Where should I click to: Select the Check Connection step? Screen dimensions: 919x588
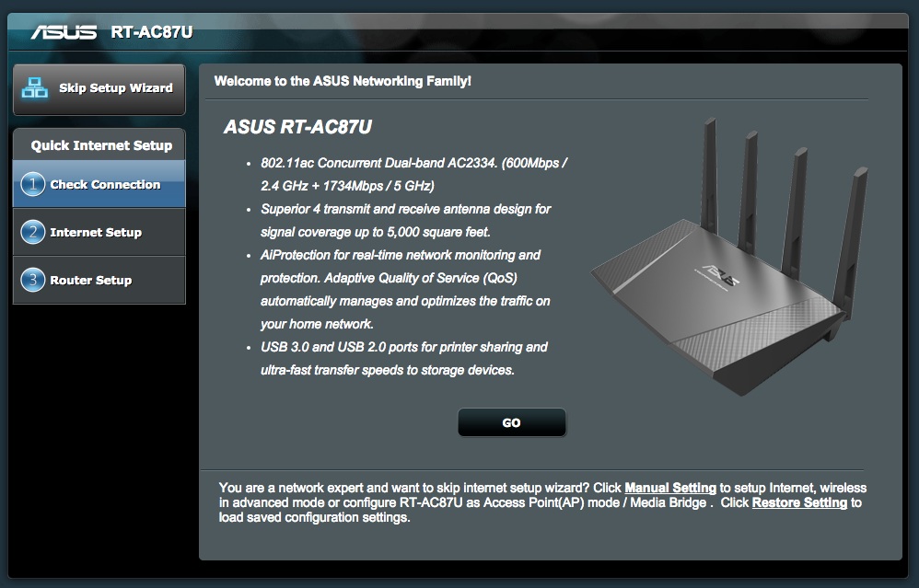99,184
